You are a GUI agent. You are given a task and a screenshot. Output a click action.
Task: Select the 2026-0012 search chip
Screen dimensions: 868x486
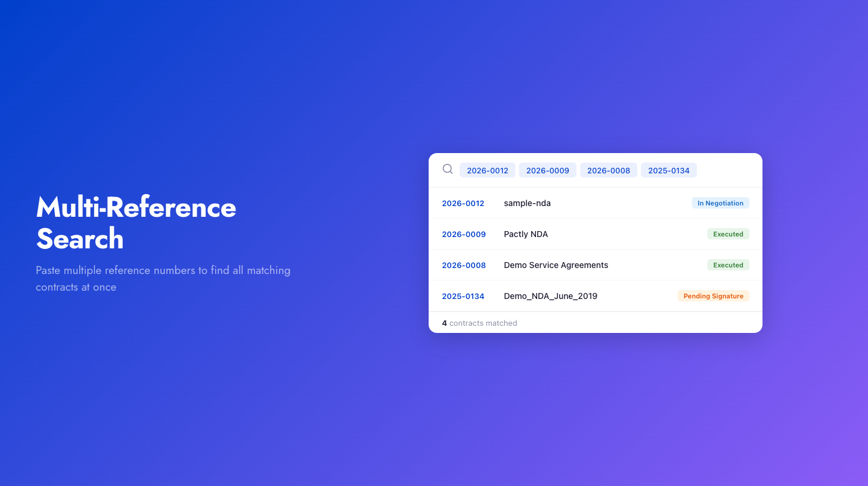point(487,170)
